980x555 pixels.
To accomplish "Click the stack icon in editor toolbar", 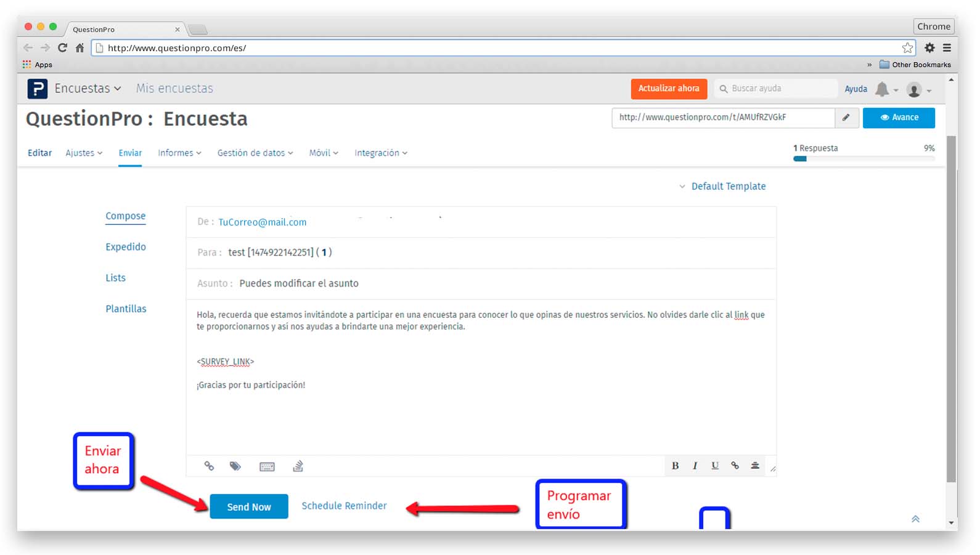I will point(298,466).
